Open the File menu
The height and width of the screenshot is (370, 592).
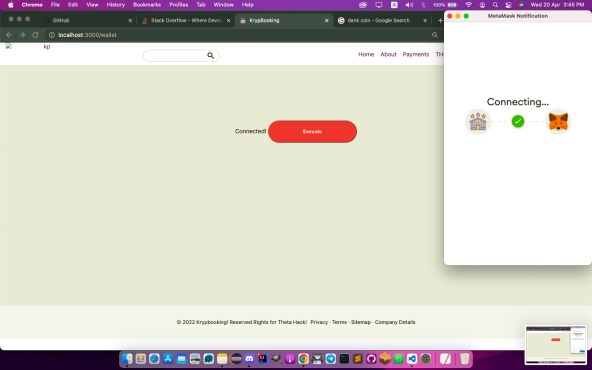pyautogui.click(x=55, y=5)
